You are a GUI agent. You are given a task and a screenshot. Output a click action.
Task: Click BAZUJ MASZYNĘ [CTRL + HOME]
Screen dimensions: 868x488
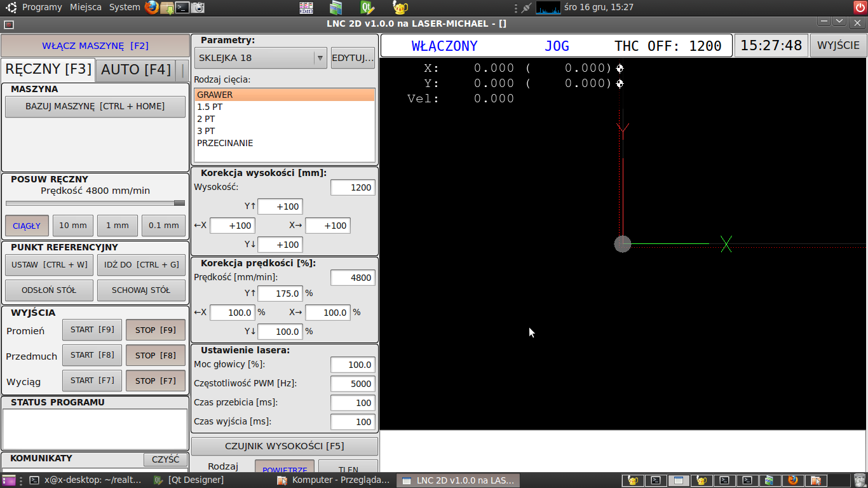coord(95,106)
